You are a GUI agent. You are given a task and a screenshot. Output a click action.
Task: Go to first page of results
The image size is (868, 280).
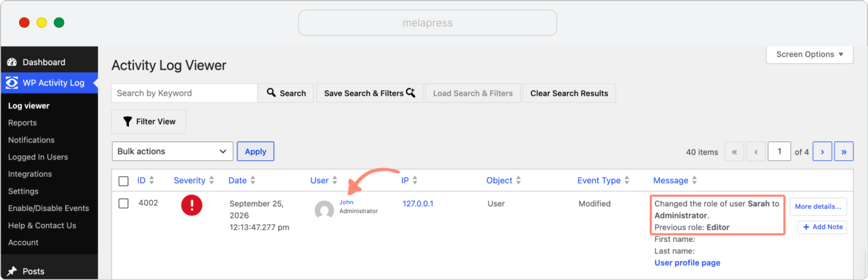coord(735,152)
